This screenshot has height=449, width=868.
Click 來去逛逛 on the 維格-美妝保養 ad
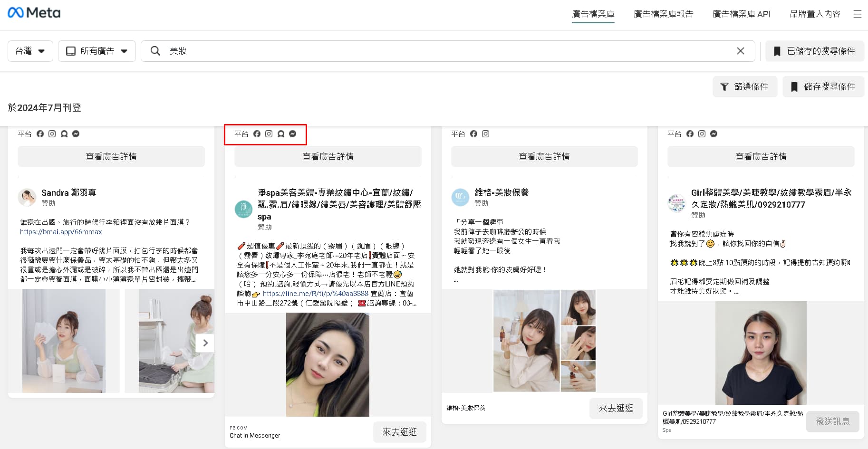click(616, 408)
